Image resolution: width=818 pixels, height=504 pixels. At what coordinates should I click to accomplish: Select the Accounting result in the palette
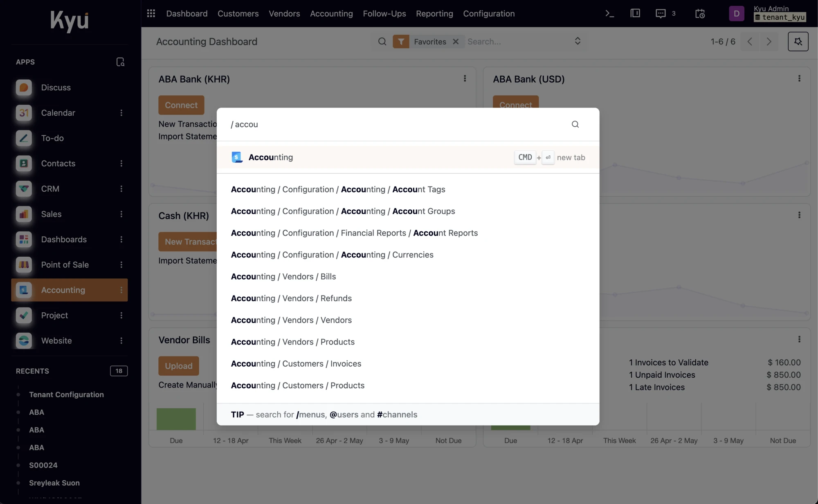point(271,157)
